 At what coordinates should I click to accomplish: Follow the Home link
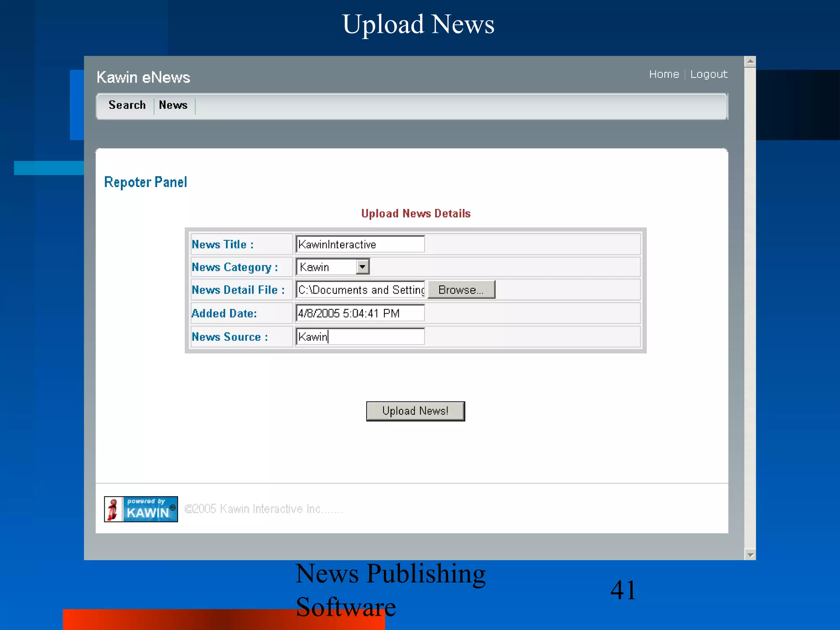point(664,74)
